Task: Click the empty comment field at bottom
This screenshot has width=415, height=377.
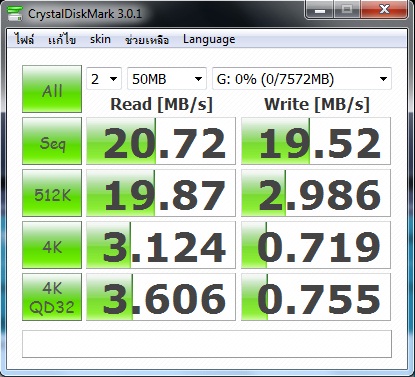Action: click(207, 344)
